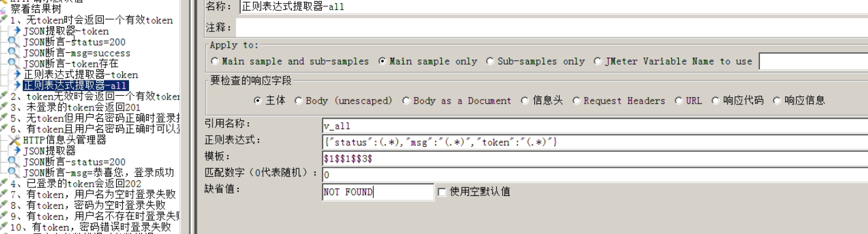Click 缺省值 field with NOT FOUND
The height and width of the screenshot is (234, 868).
(378, 192)
